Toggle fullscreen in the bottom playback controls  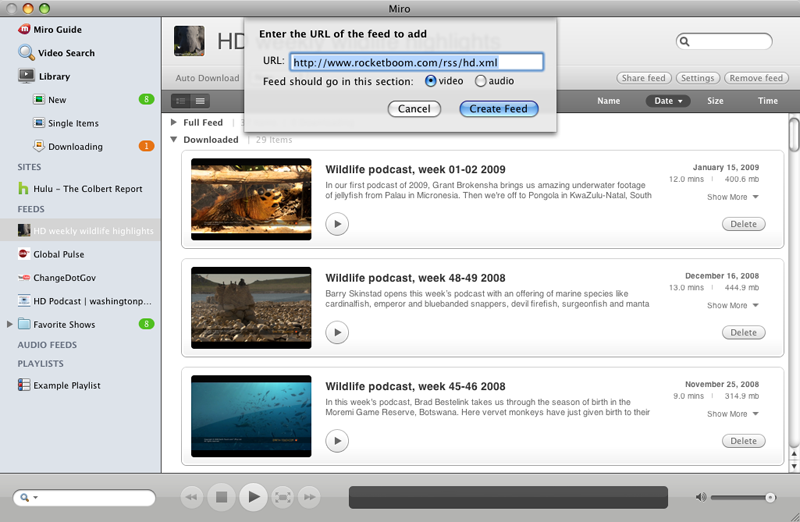(283, 496)
